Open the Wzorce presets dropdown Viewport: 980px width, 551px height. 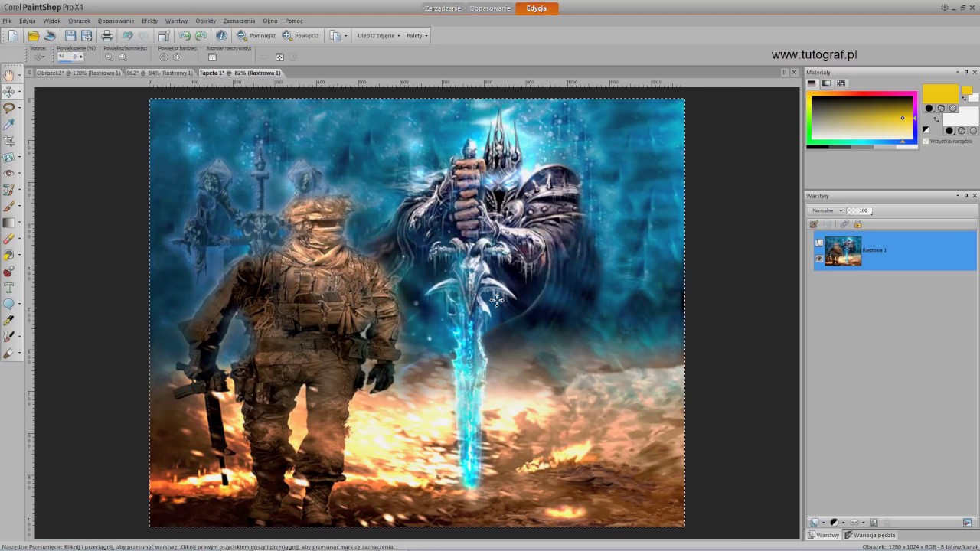click(38, 57)
